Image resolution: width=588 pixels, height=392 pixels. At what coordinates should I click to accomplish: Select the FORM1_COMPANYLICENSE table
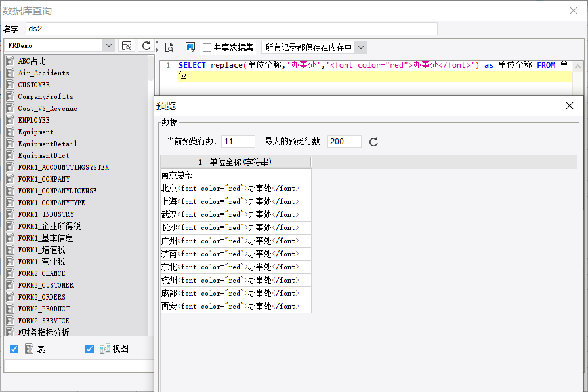coord(77,191)
